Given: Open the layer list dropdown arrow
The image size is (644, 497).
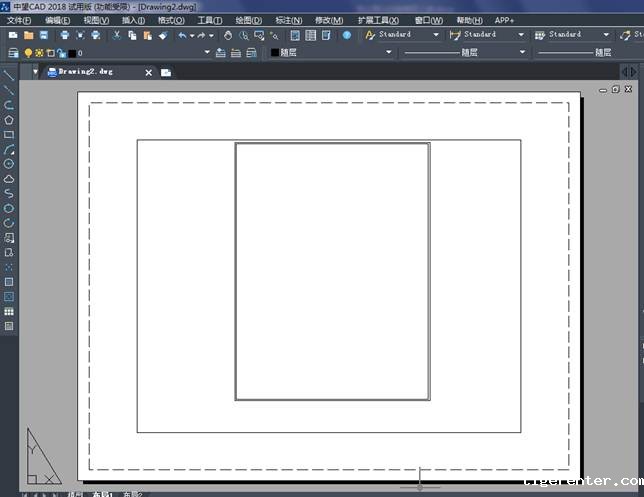Looking at the screenshot, I should point(207,52).
